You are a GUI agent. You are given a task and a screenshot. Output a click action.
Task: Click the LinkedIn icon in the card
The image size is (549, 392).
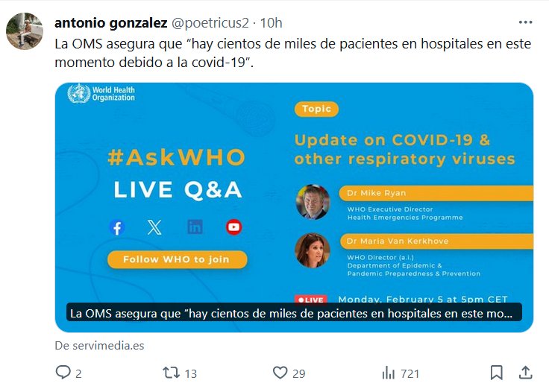click(195, 227)
